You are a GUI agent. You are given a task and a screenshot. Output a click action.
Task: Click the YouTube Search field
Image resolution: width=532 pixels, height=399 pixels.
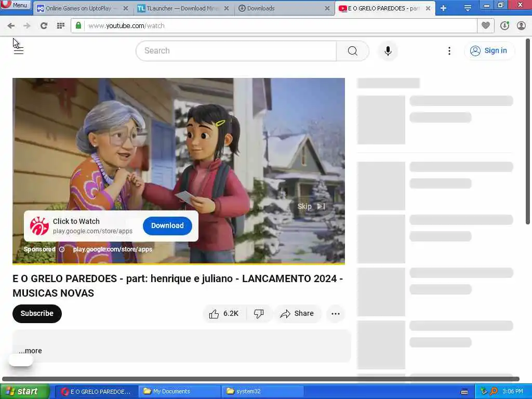236,50
